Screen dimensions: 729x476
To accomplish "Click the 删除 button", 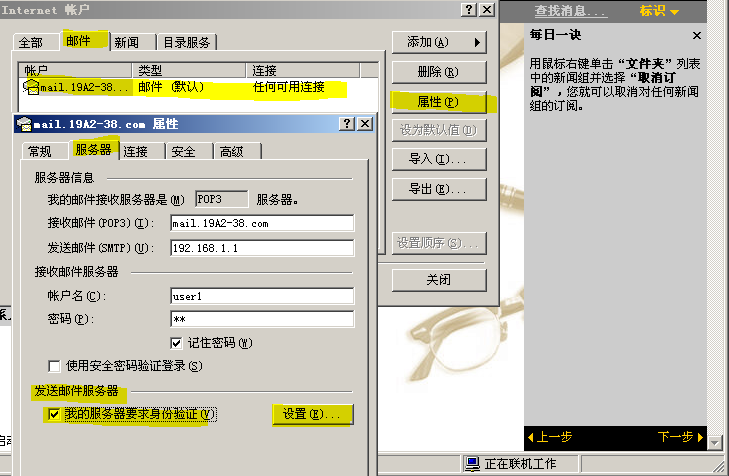I will point(439,72).
